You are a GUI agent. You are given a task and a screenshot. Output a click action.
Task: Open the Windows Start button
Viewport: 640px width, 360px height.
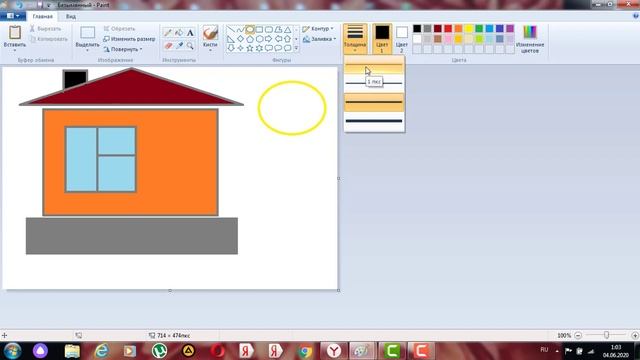[x=12, y=351]
